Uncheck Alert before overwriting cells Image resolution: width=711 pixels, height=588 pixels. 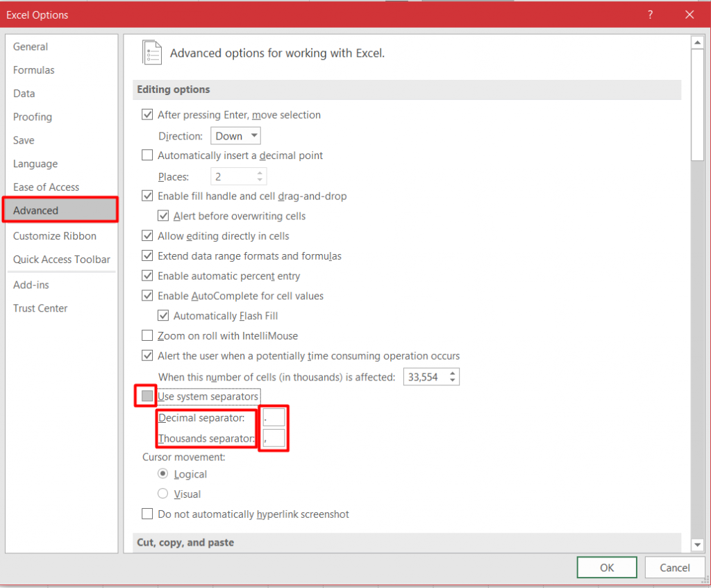pos(162,216)
